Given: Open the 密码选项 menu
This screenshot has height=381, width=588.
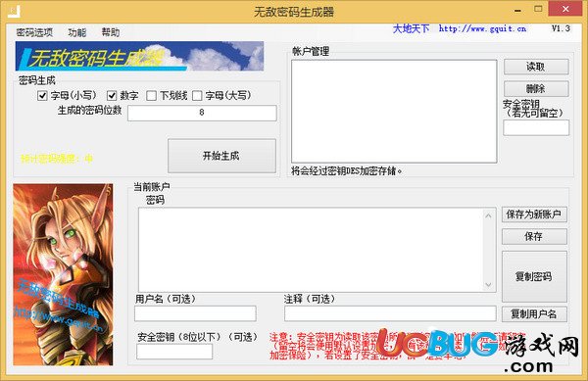Looking at the screenshot, I should tap(34, 32).
